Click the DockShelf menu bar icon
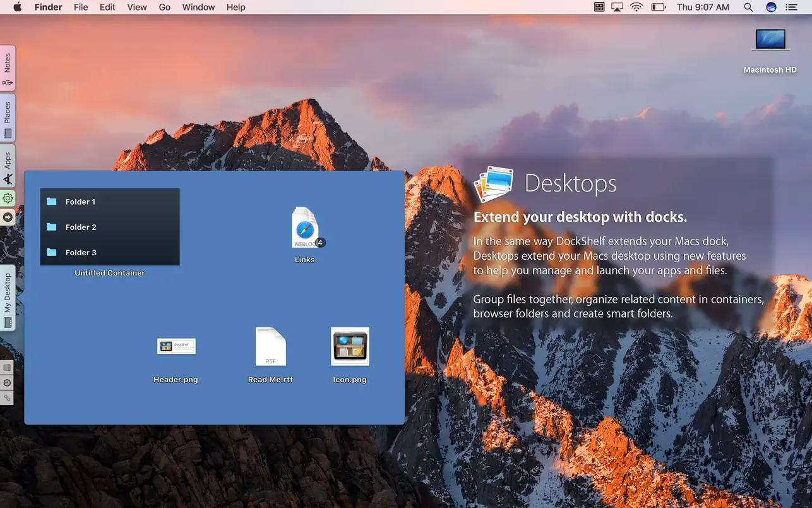812x508 pixels. [x=599, y=7]
